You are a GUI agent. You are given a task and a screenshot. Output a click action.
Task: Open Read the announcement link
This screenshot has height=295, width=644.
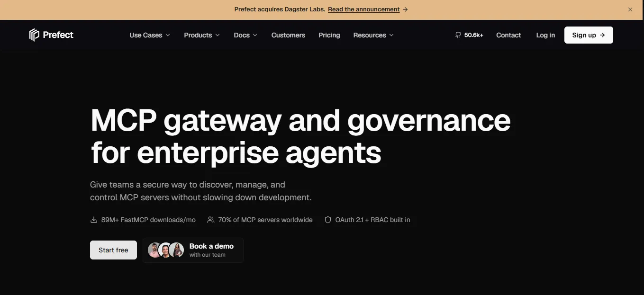point(363,9)
